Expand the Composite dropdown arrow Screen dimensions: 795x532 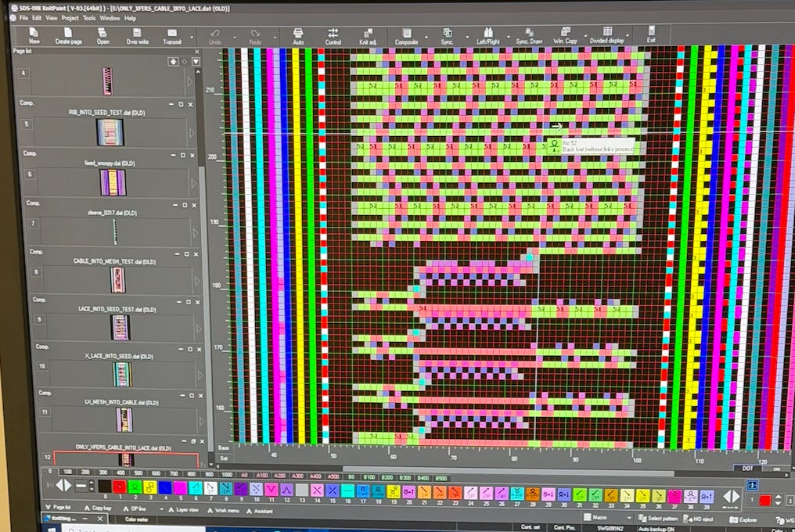(426, 38)
